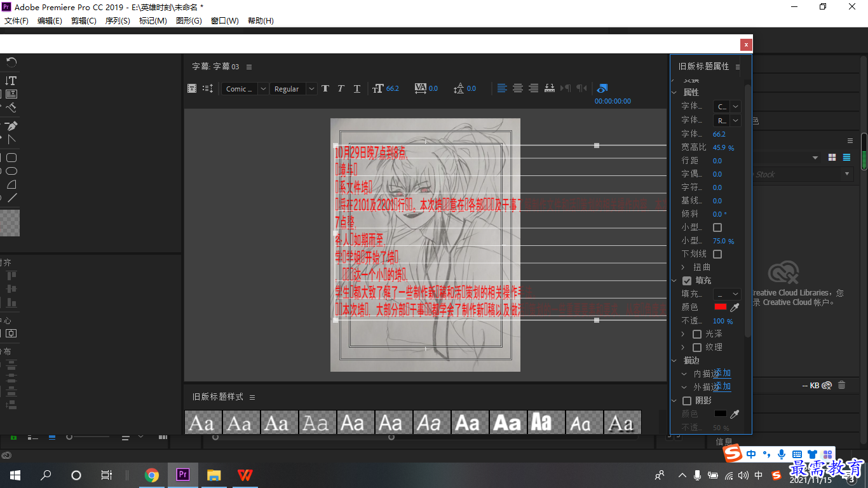The image size is (868, 488).
Task: Apply the first Aa title style thumbnail
Action: coord(203,423)
